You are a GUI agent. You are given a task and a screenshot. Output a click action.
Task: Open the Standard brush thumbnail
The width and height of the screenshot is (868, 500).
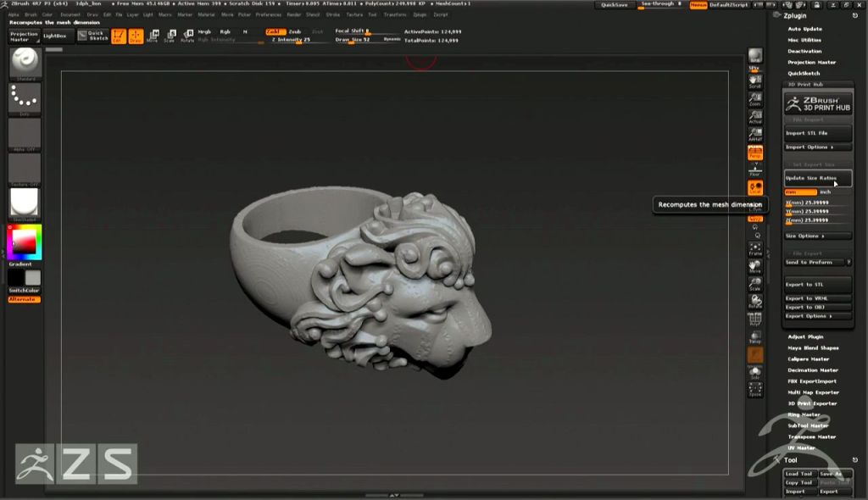[x=25, y=64]
